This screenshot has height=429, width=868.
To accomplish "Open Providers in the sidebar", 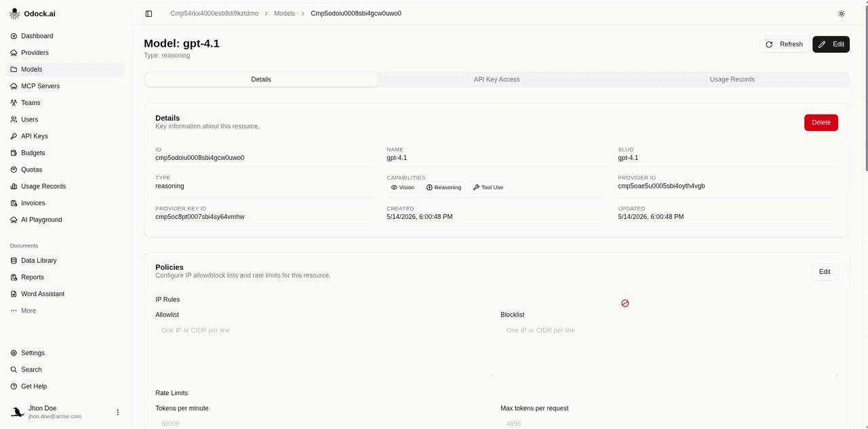I will pos(66,53).
